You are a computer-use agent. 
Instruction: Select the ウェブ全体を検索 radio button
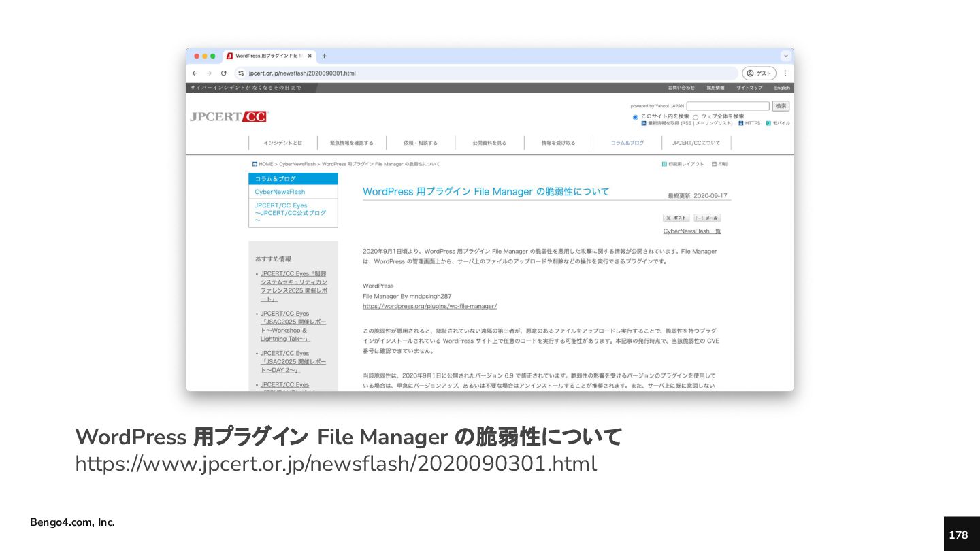(696, 117)
